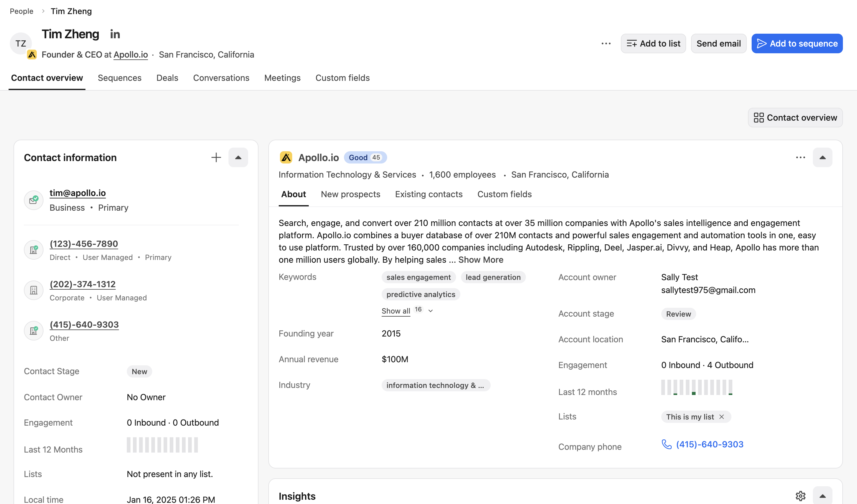
Task: Click the plus icon in Contact information
Action: tap(216, 157)
